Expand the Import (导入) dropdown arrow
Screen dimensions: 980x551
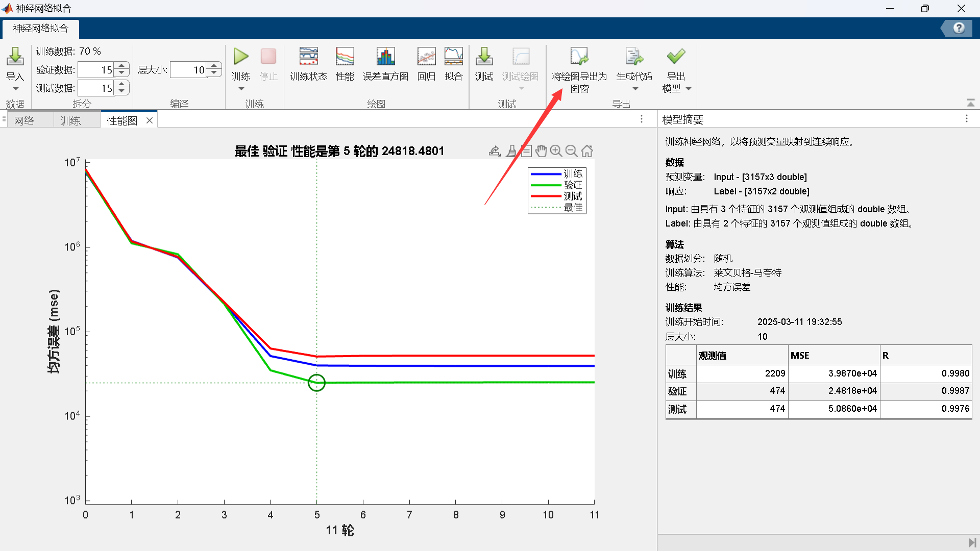point(15,89)
